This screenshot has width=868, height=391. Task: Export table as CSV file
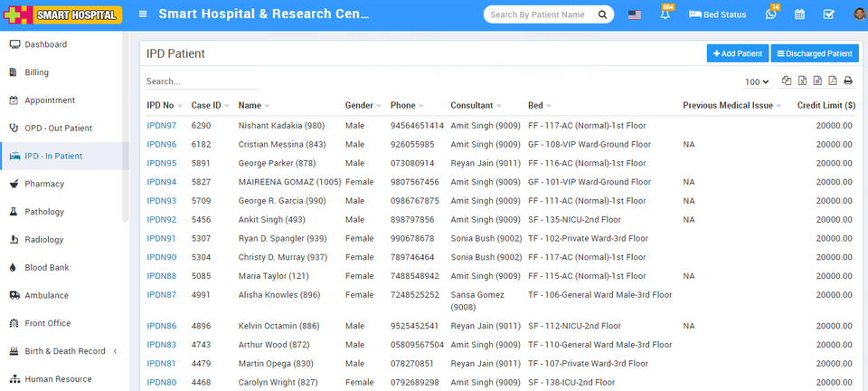coord(817,81)
